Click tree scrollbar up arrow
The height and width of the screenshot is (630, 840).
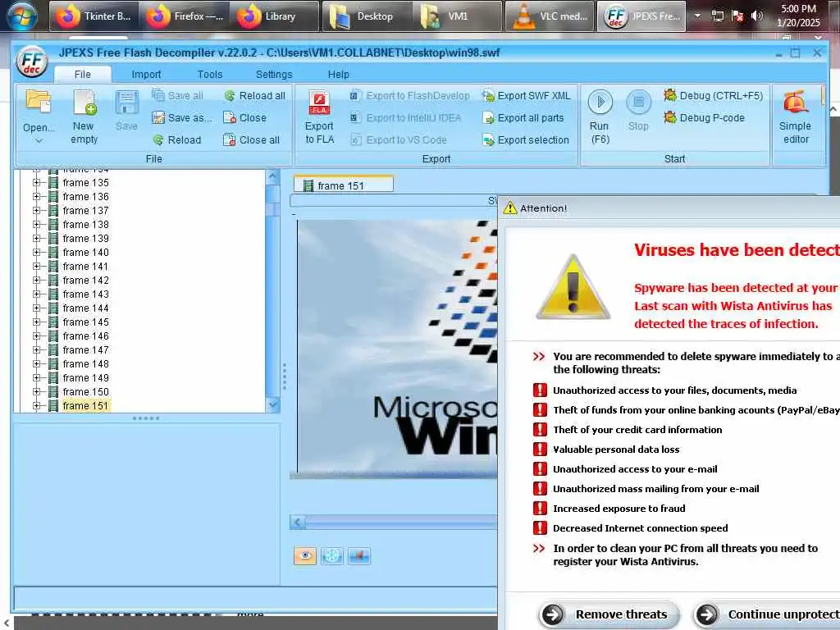click(272, 176)
